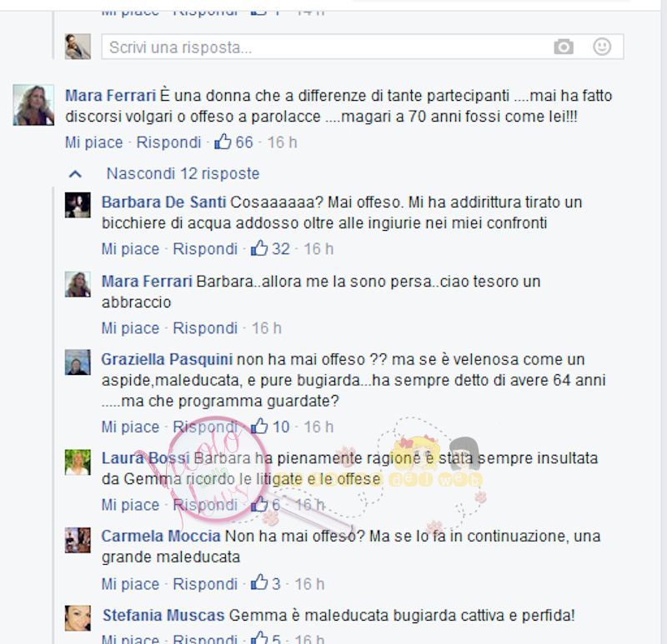This screenshot has height=644, width=667.
Task: Attach a photo using the camera icon
Action: [564, 47]
